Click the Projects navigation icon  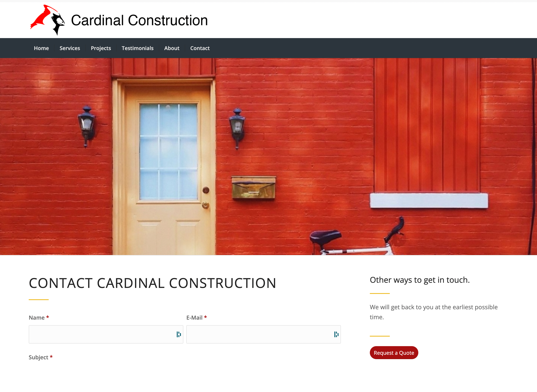101,48
